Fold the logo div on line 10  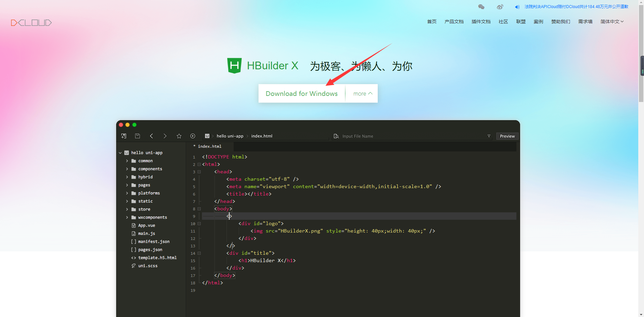click(199, 223)
